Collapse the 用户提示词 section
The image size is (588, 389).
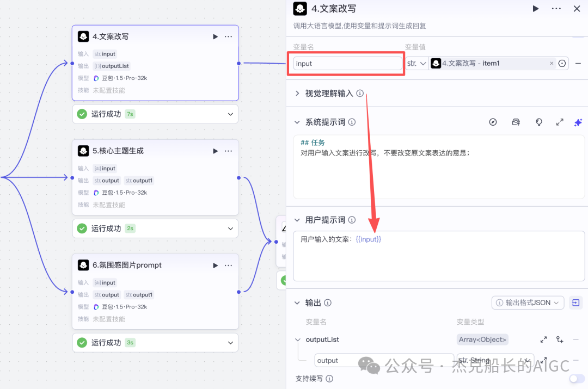297,220
